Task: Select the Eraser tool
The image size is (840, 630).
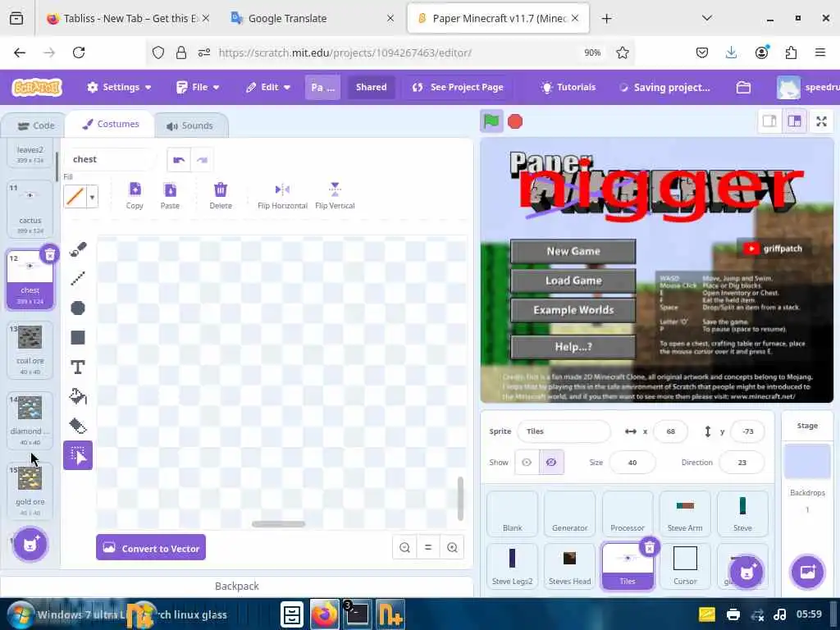Action: (x=78, y=426)
